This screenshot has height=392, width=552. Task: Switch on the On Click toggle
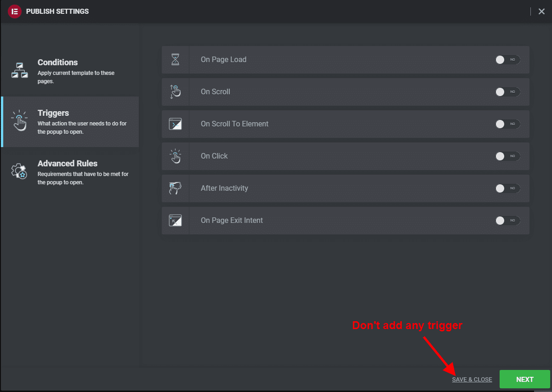[x=507, y=156]
